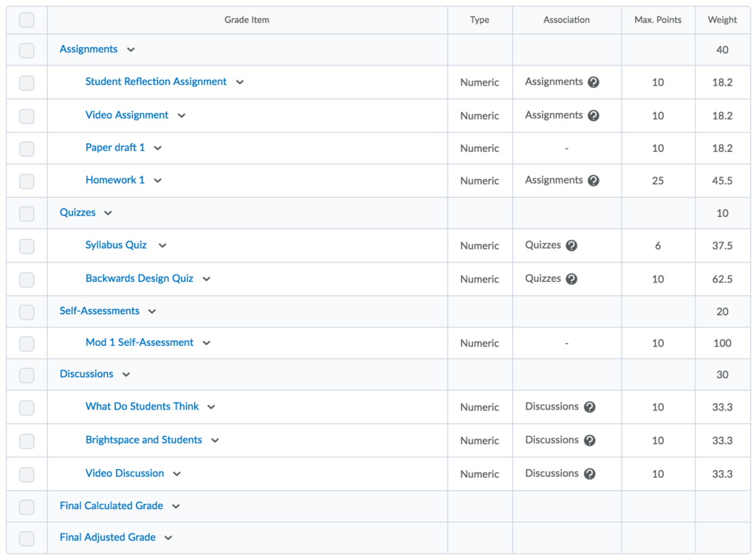Viewport: 756px width, 557px height.
Task: Open the Syllabus Quiz grade item
Action: [116, 245]
